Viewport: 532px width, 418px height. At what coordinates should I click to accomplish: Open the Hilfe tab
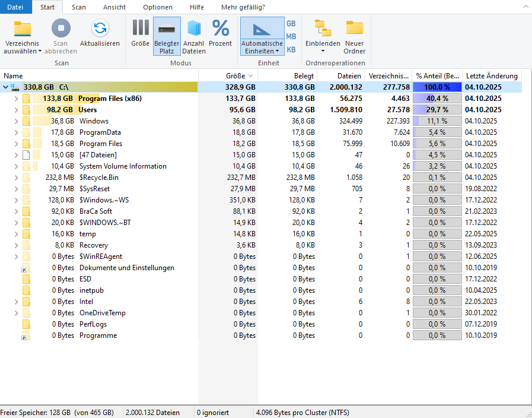click(197, 7)
